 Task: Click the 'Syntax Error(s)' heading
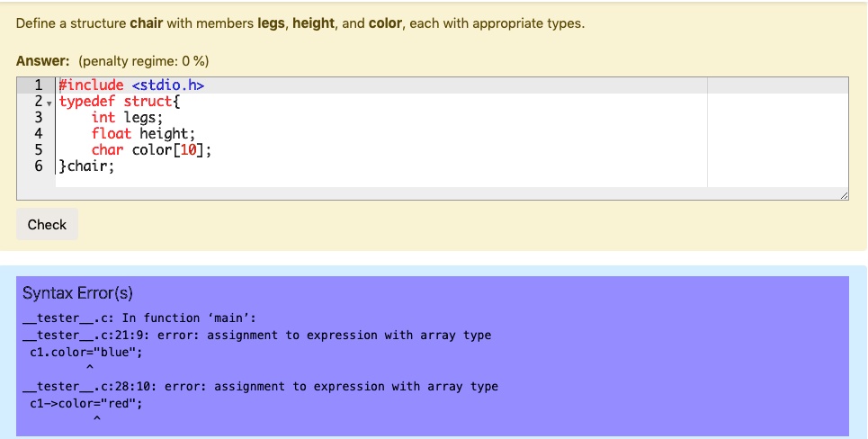click(77, 293)
